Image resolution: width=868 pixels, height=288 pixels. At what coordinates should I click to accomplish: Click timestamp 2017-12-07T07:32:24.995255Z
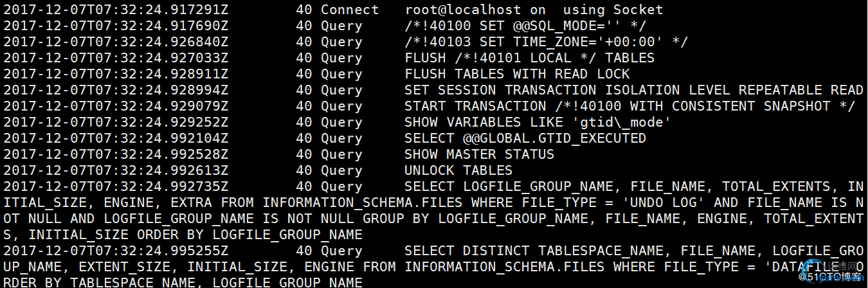[116, 251]
